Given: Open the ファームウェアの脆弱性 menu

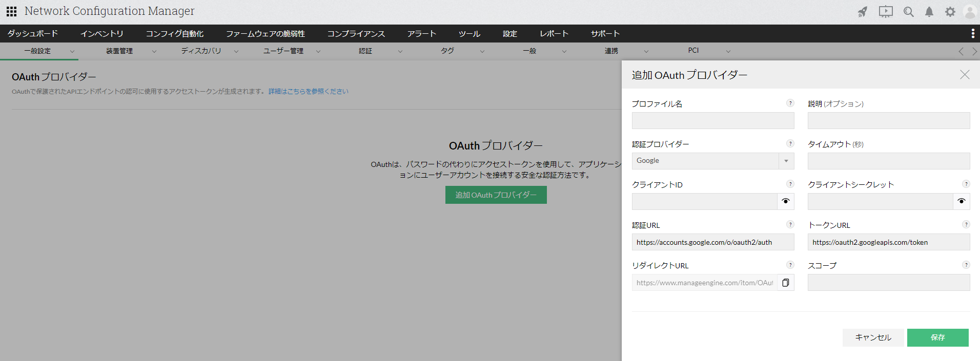Looking at the screenshot, I should pos(266,33).
